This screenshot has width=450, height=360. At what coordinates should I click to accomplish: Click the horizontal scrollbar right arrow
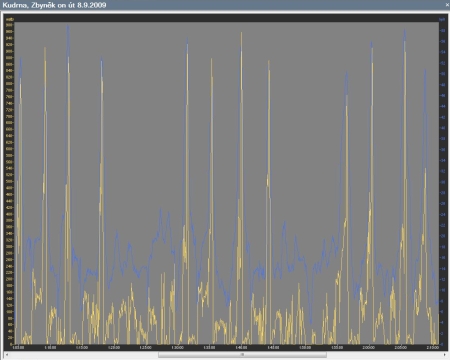[444, 355]
